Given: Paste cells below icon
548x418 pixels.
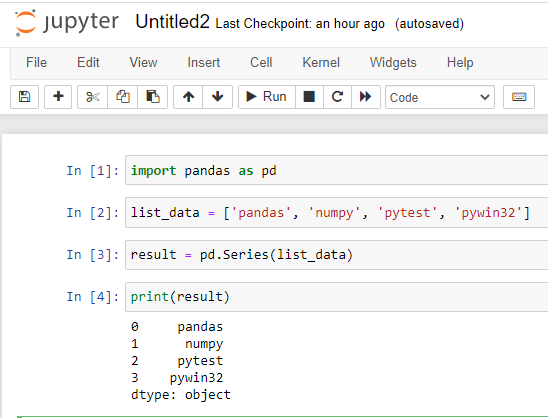Looking at the screenshot, I should click(x=153, y=97).
